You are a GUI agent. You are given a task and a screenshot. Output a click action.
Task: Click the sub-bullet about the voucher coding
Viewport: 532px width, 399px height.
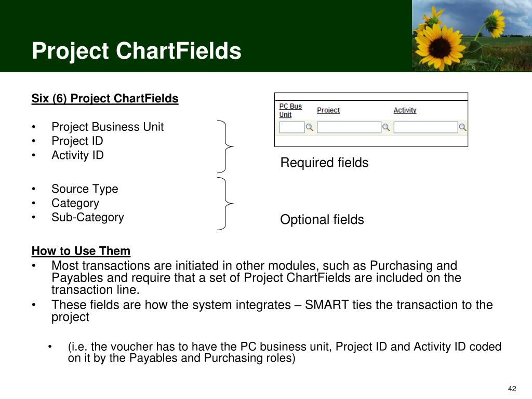click(284, 352)
